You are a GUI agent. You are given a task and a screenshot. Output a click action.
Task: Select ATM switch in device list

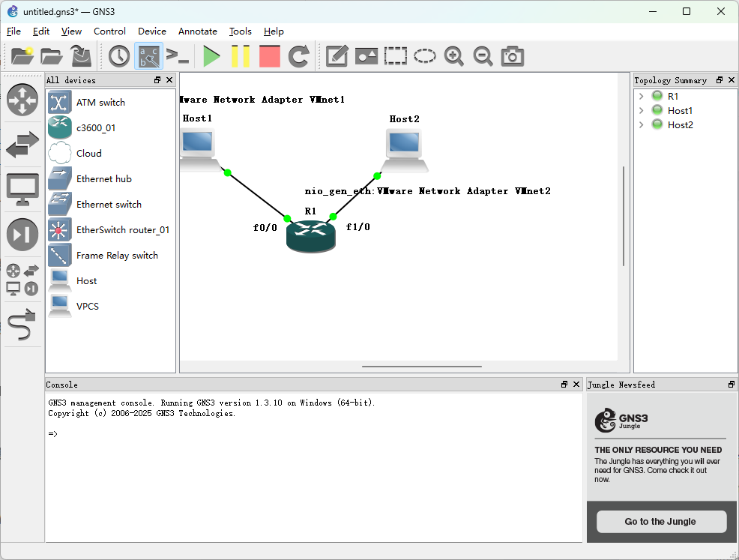(x=110, y=102)
